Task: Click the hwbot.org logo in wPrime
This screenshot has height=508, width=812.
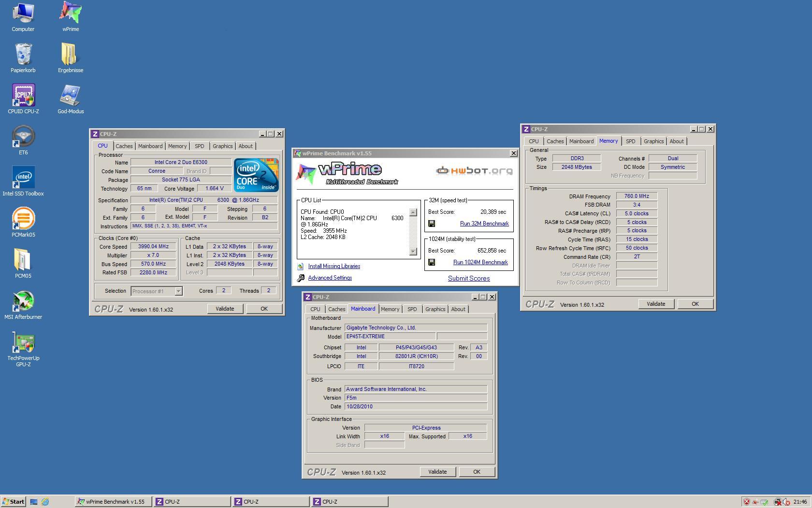Action: pos(474,170)
